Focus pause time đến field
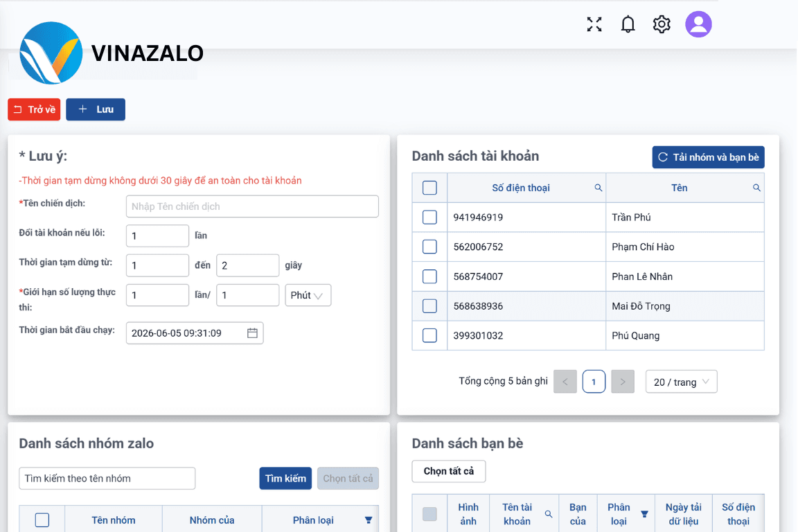798x532 pixels. click(247, 265)
